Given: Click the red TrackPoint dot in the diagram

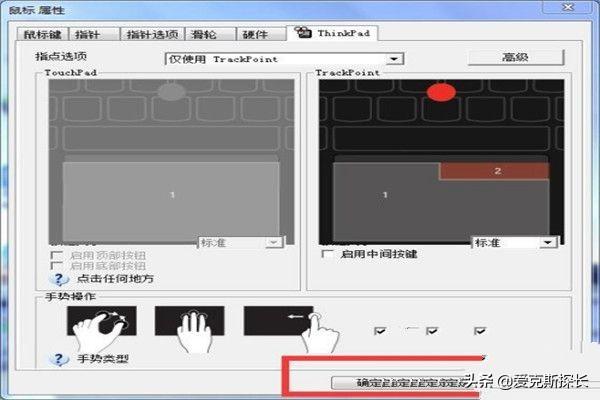Looking at the screenshot, I should [440, 93].
